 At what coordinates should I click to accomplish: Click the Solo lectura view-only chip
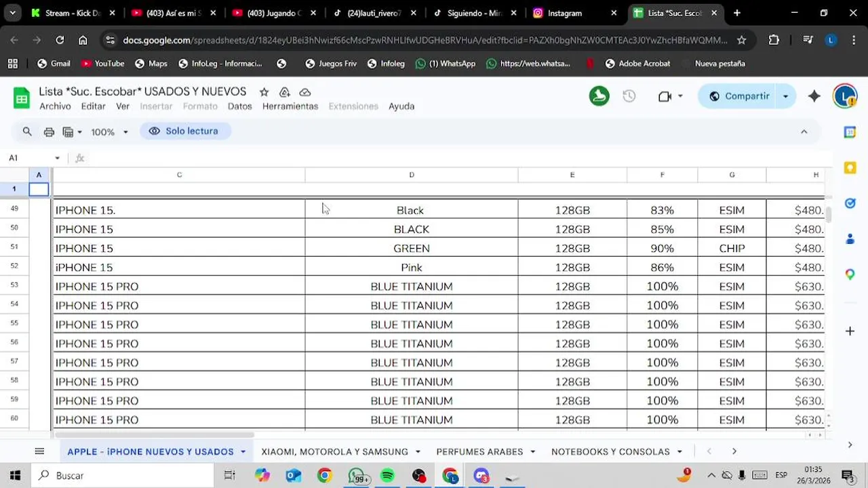pyautogui.click(x=185, y=131)
